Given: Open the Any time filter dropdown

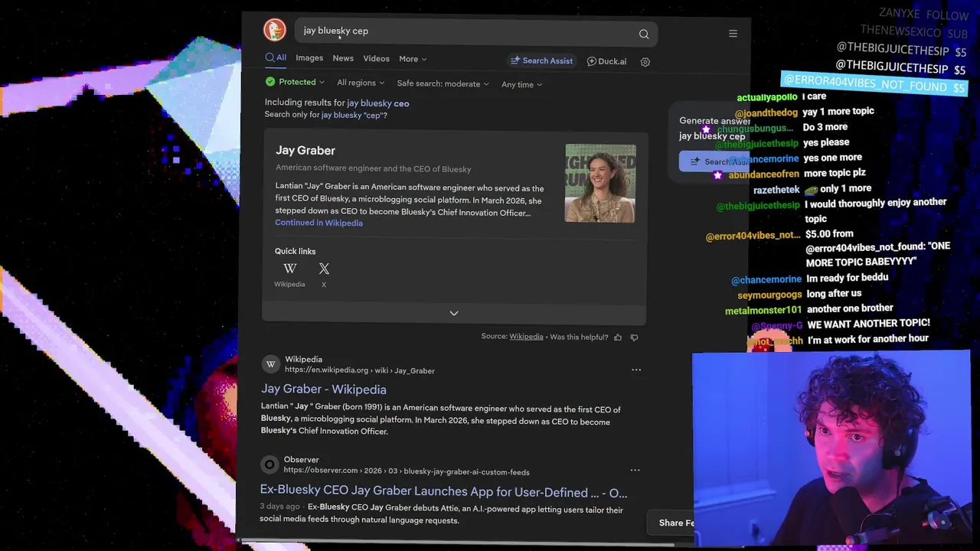Looking at the screenshot, I should coord(522,84).
